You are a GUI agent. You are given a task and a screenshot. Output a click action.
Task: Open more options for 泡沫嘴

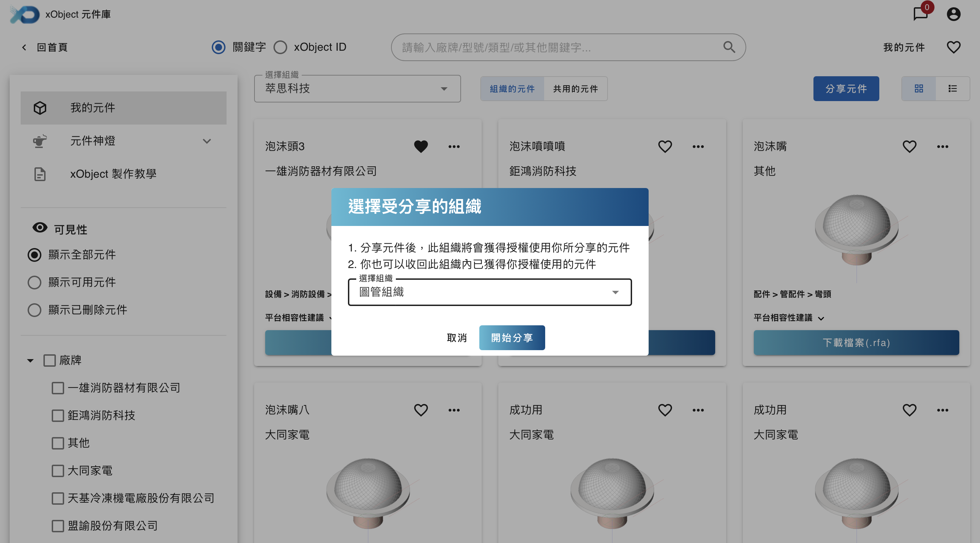(x=942, y=147)
